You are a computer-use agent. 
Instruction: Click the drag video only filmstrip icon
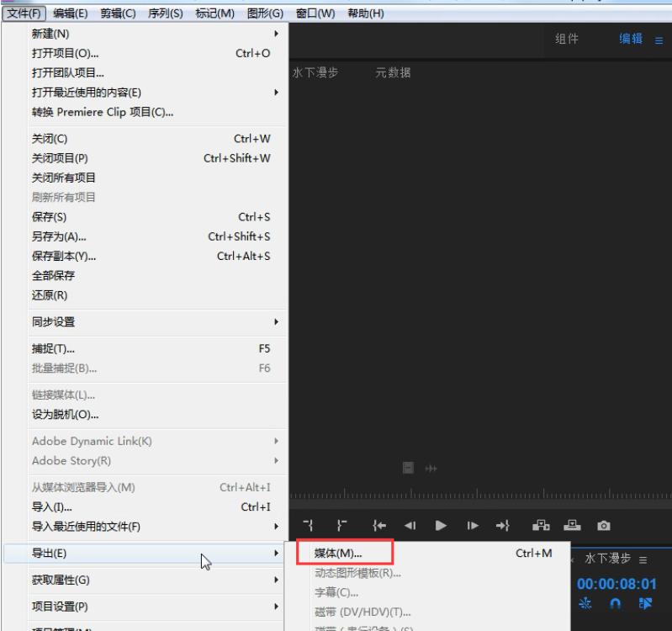pyautogui.click(x=408, y=468)
